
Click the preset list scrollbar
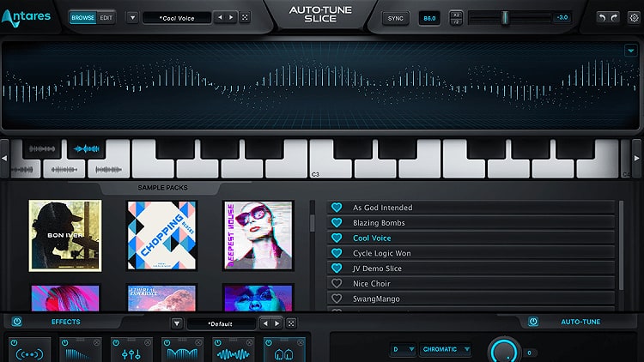click(x=621, y=245)
